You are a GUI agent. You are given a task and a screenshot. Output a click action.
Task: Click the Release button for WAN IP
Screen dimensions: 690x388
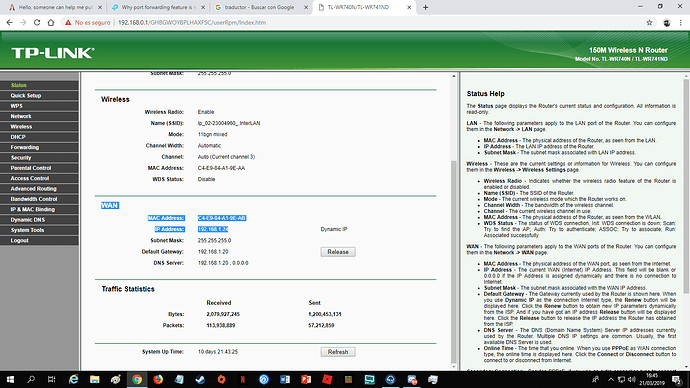[x=338, y=252]
